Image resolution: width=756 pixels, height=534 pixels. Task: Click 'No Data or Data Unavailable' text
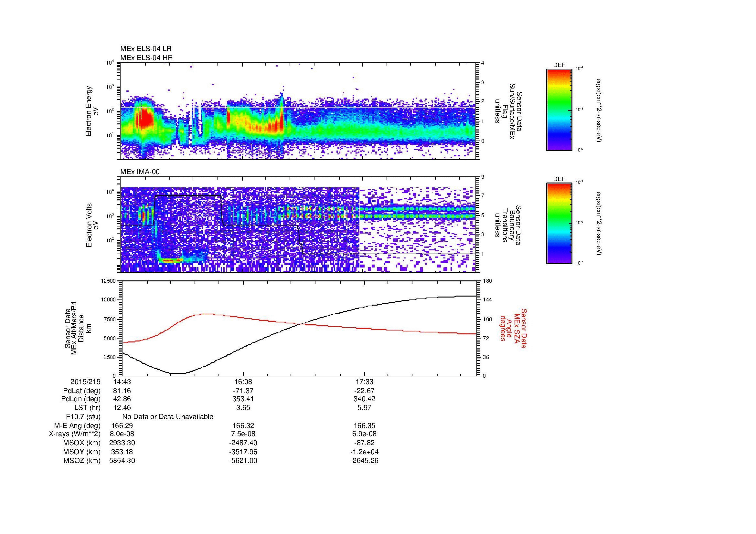pyautogui.click(x=168, y=417)
